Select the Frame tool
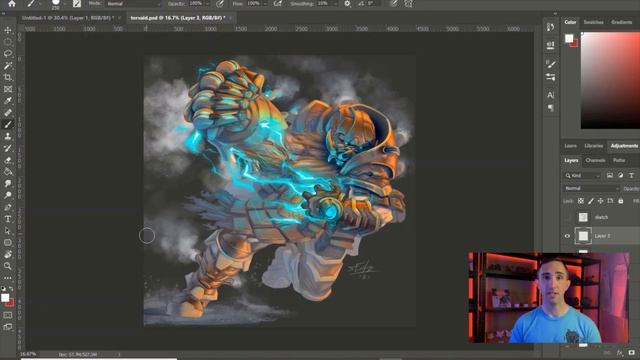Viewport: 640px width, 360px height. 8,89
